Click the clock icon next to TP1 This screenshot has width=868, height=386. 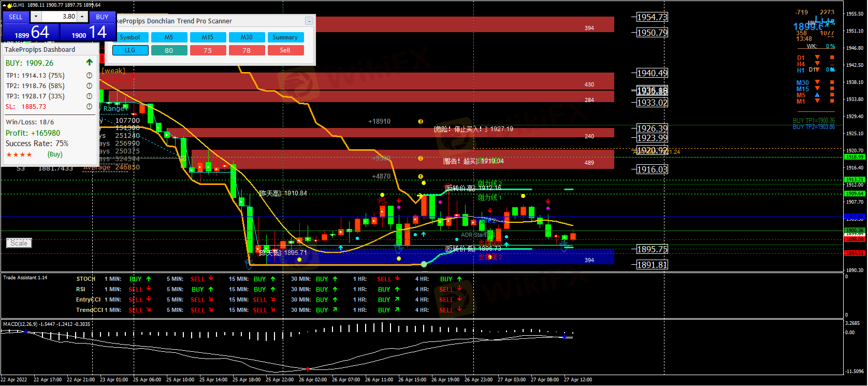(x=89, y=76)
